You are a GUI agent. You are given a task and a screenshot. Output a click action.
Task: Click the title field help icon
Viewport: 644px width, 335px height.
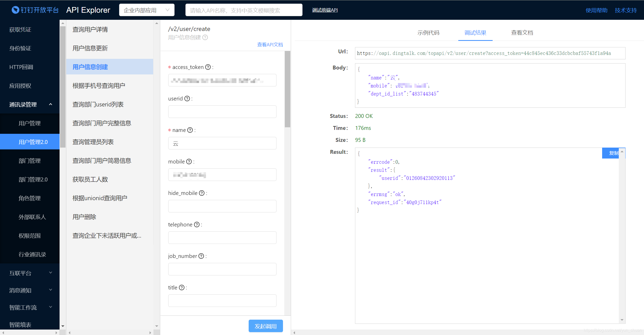point(182,288)
